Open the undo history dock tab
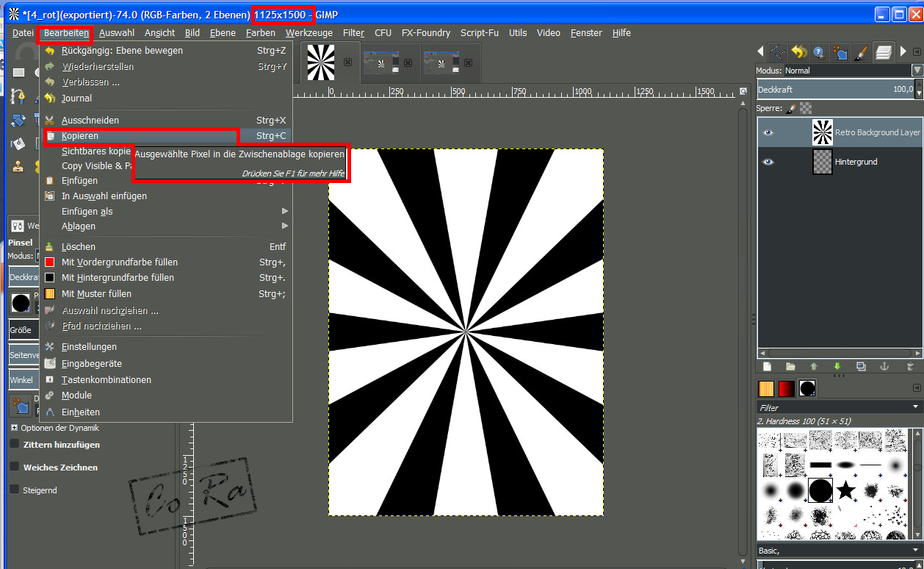924x569 pixels. tap(799, 52)
